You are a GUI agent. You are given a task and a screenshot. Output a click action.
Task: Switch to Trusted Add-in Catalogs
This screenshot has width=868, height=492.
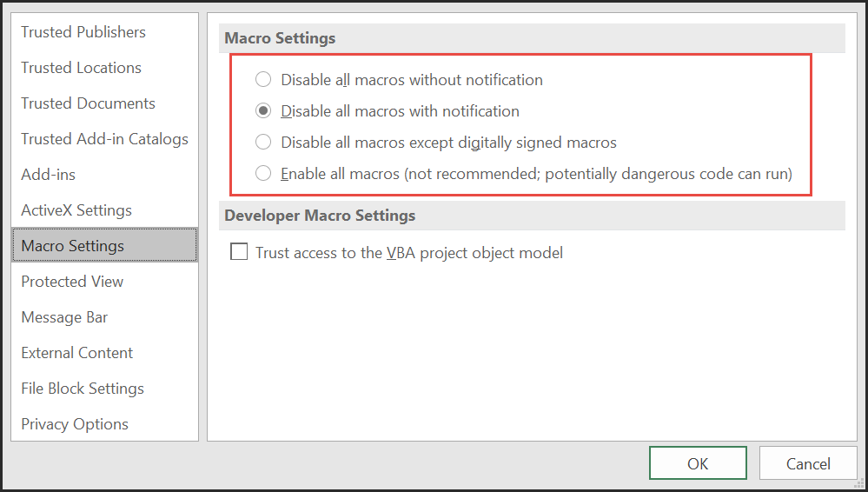104,138
